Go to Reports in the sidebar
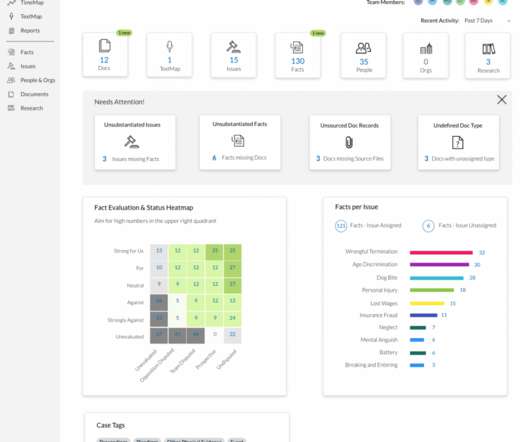The height and width of the screenshot is (442, 531). pos(30,30)
